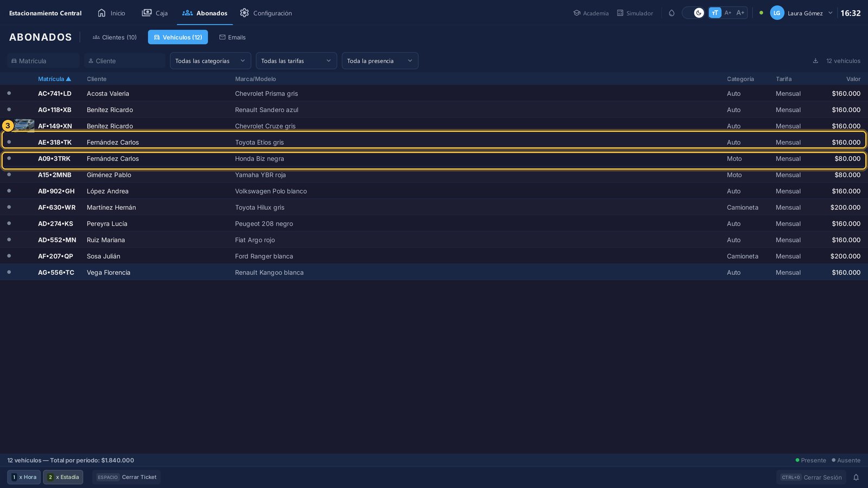Viewport: 868px width, 488px height.
Task: Open Caja cash register icon
Action: (146, 12)
